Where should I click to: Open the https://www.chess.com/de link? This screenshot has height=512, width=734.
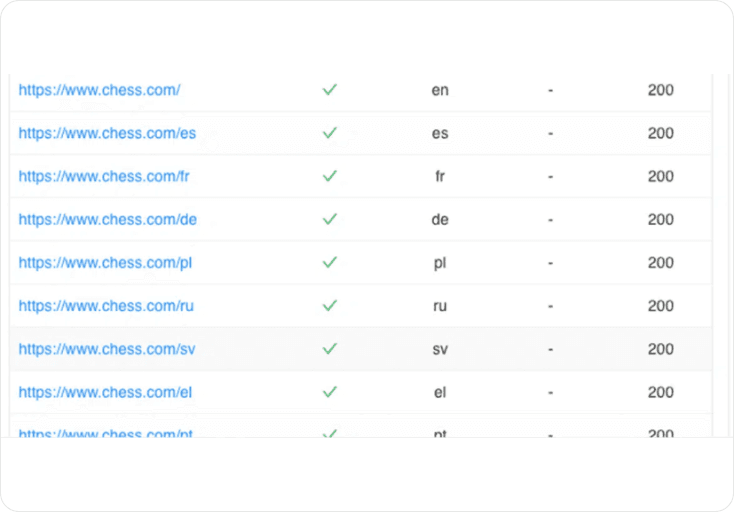click(x=108, y=219)
